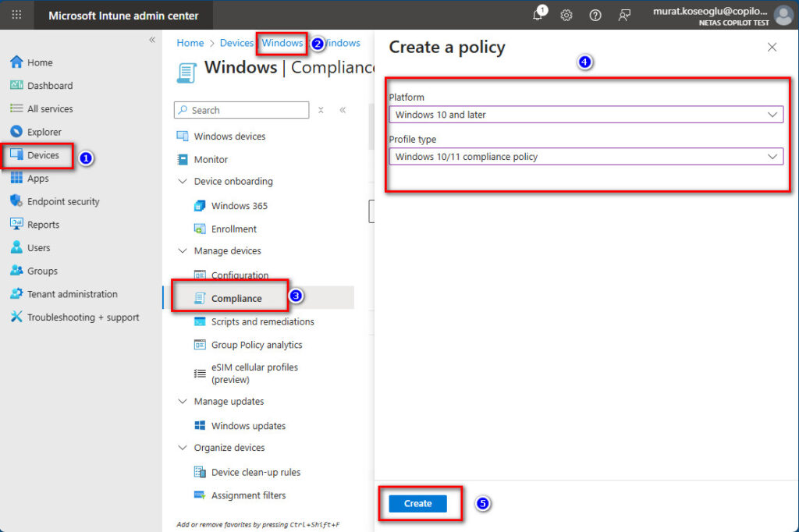Open Endpoint security in sidebar
The width and height of the screenshot is (799, 532).
[63, 201]
